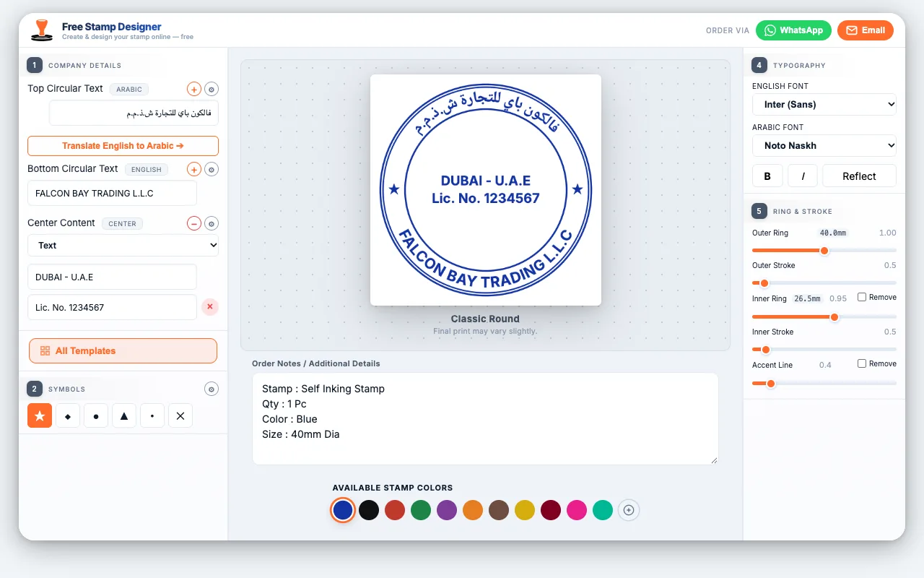Delete the Lic. No. 1234567 line
Image resolution: width=924 pixels, height=578 pixels.
pos(210,307)
